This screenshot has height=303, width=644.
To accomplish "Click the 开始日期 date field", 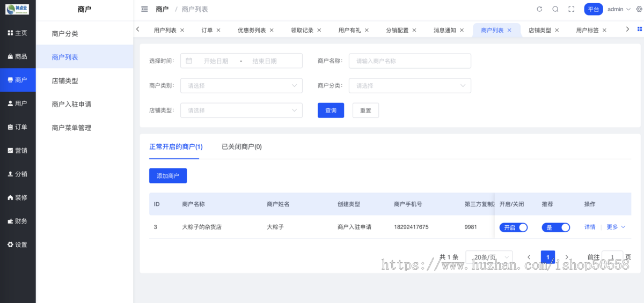I will [x=216, y=61].
